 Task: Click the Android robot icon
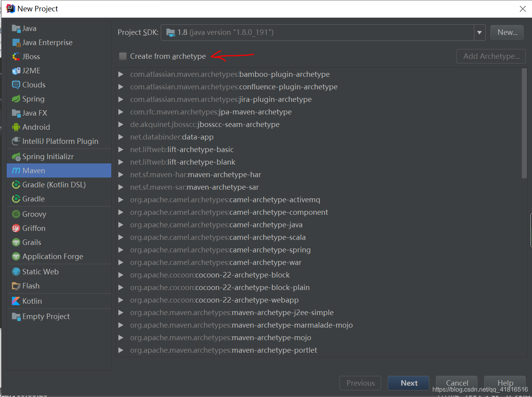[16, 127]
